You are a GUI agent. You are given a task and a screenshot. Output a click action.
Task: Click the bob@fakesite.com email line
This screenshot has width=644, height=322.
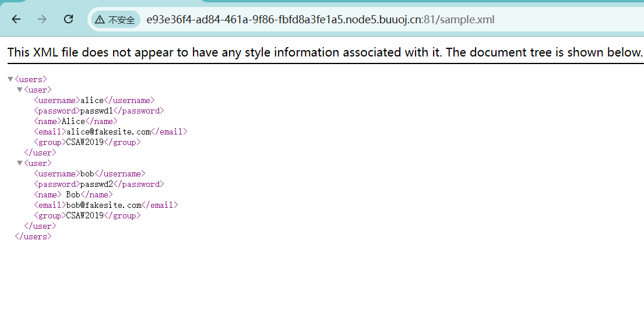pyautogui.click(x=105, y=205)
